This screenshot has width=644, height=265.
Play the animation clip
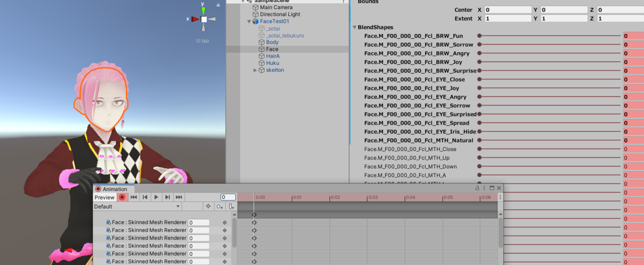tap(156, 197)
